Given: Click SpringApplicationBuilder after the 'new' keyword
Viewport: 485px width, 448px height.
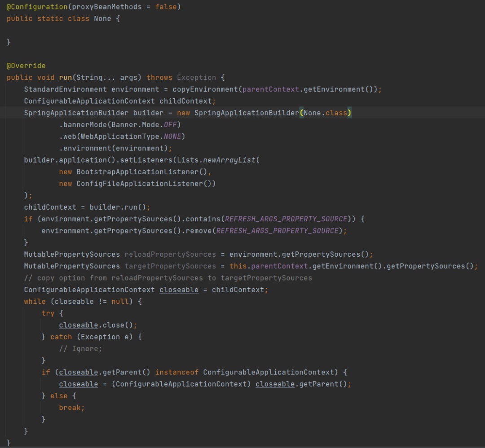Looking at the screenshot, I should [x=247, y=113].
